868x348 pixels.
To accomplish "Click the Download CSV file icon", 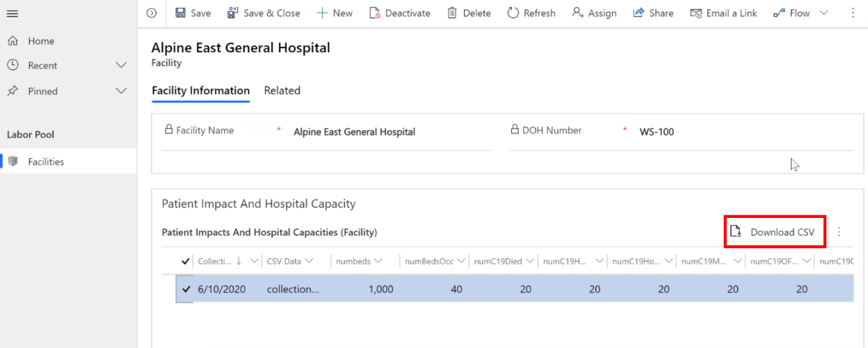I will 736,232.
